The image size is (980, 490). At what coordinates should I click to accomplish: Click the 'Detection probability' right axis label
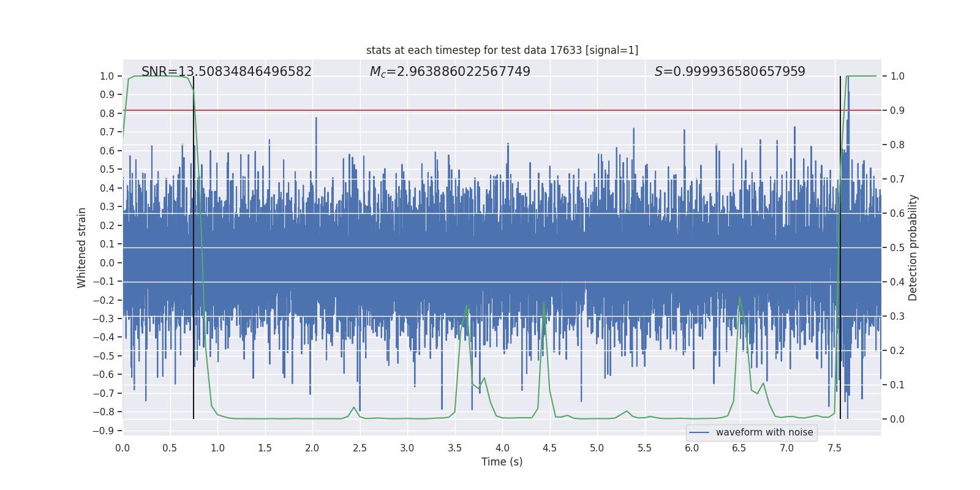(x=913, y=247)
